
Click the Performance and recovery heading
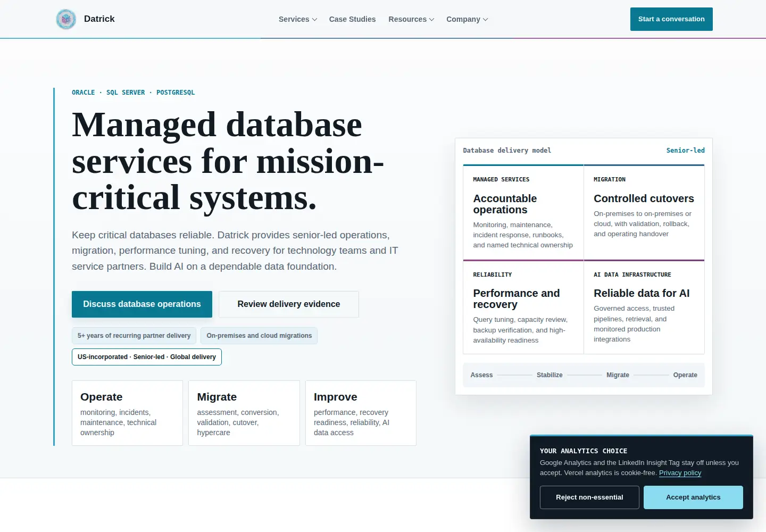pos(517,299)
